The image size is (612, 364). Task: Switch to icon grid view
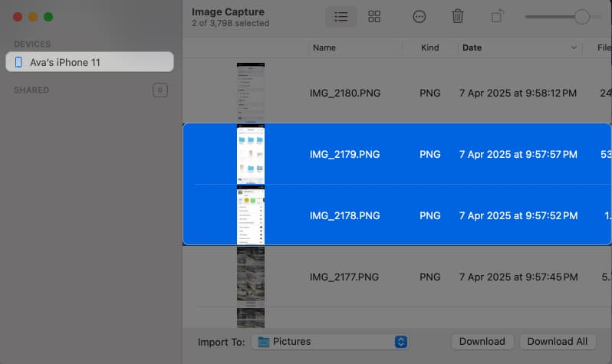tap(374, 17)
